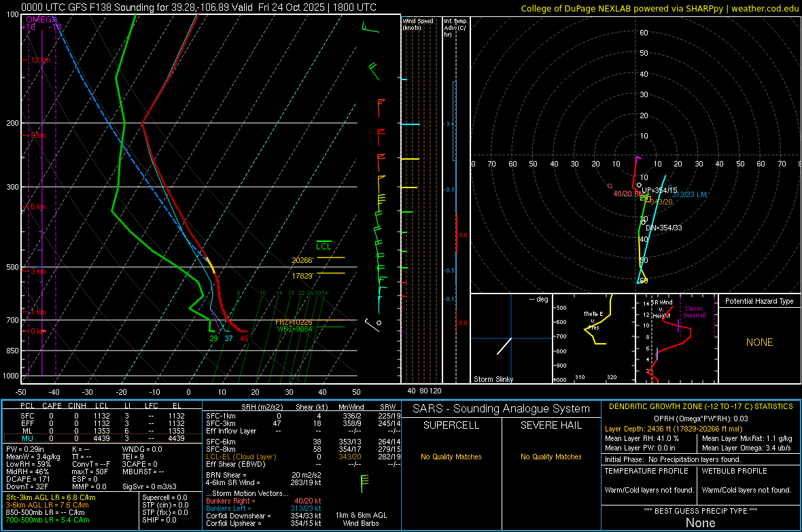Click the SARS - Sounding Analogue System heading
This screenshot has height=532, width=802.
click(x=502, y=409)
